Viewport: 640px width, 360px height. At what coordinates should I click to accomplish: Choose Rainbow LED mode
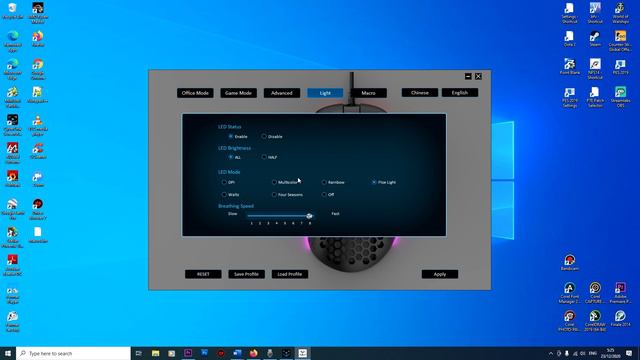(324, 182)
